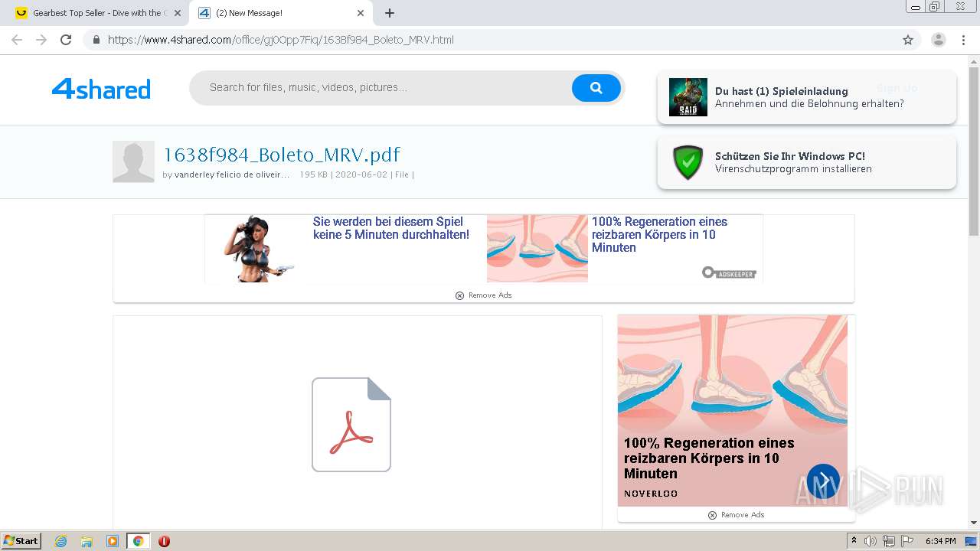The image size is (980, 551).
Task: Open a new browser tab
Action: point(390,13)
